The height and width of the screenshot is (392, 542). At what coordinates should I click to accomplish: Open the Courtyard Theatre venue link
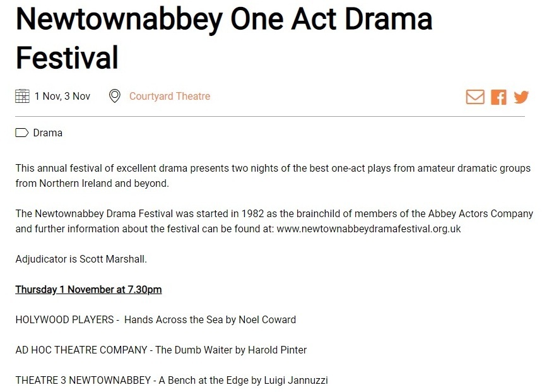(x=170, y=96)
